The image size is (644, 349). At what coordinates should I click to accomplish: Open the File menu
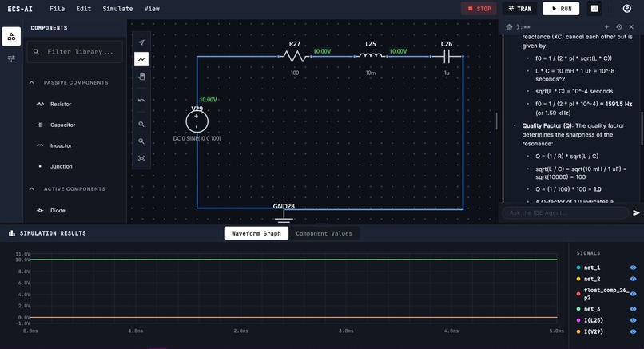tap(57, 9)
